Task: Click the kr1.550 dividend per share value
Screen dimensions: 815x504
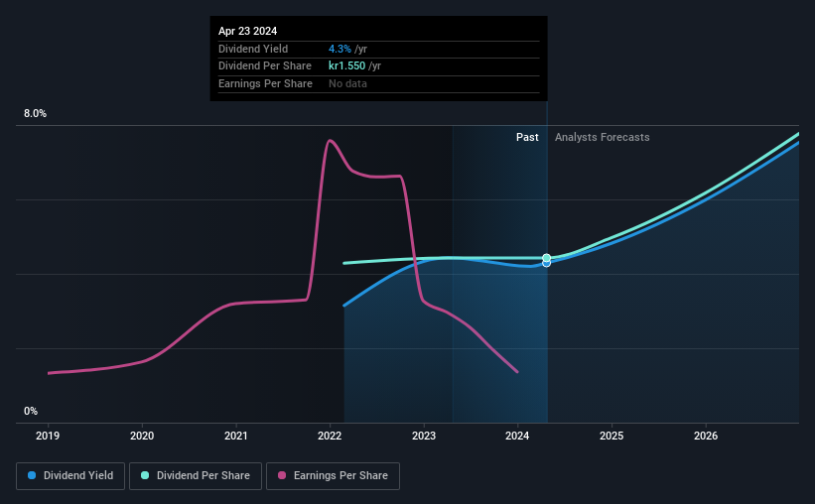Action: pos(346,66)
